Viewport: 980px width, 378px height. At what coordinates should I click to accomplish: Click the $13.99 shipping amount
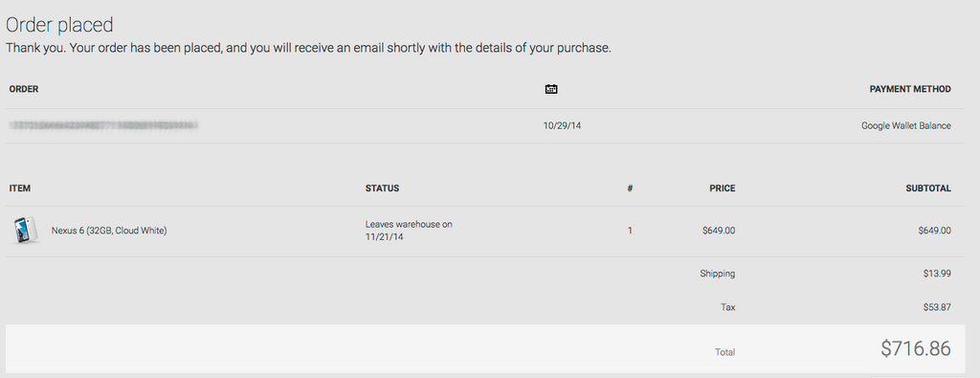pyautogui.click(x=937, y=274)
